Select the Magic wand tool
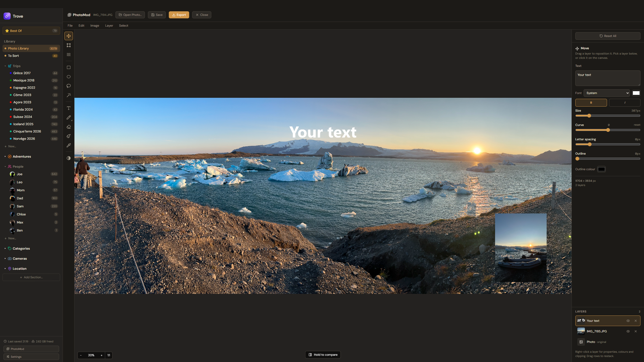644x362 pixels. click(68, 95)
